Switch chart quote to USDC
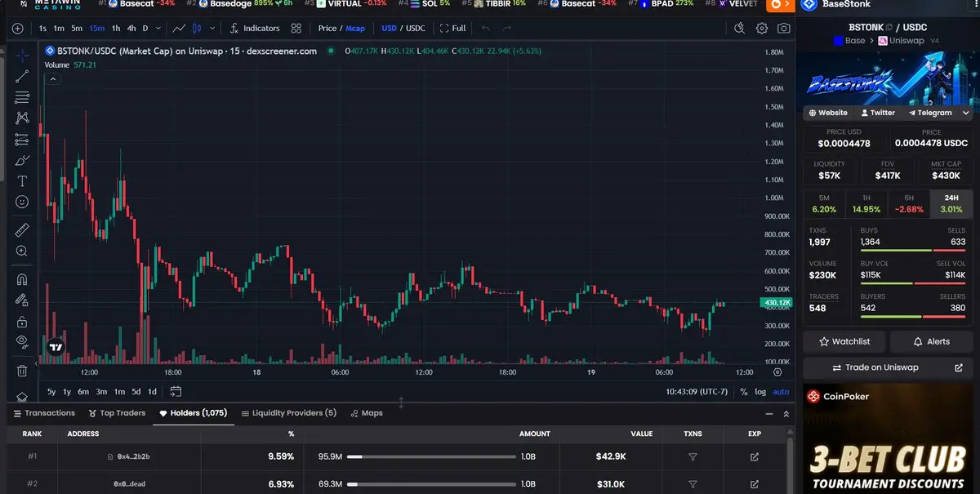Viewport: 980px width, 494px height. [x=416, y=28]
